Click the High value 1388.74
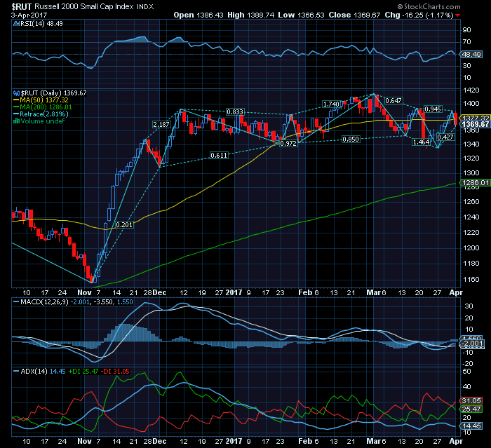 [260, 15]
